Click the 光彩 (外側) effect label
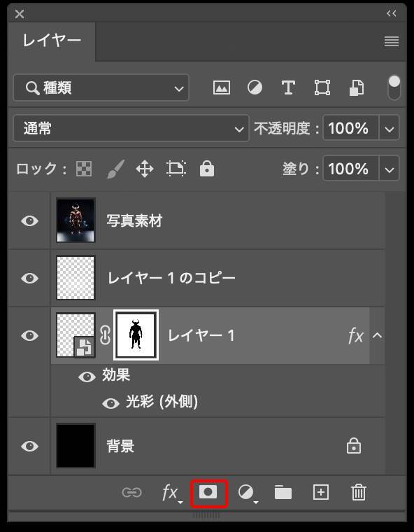Viewport: 414px width, 532px height. [162, 402]
